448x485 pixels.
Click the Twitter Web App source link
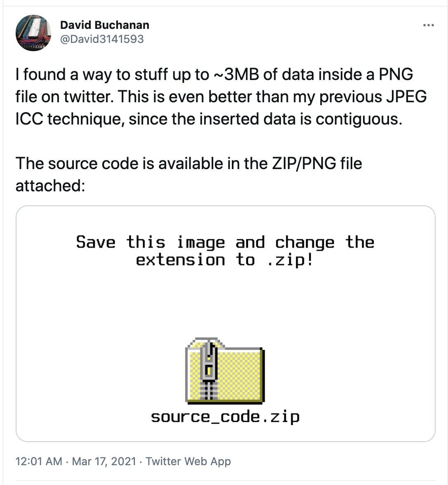[188, 461]
